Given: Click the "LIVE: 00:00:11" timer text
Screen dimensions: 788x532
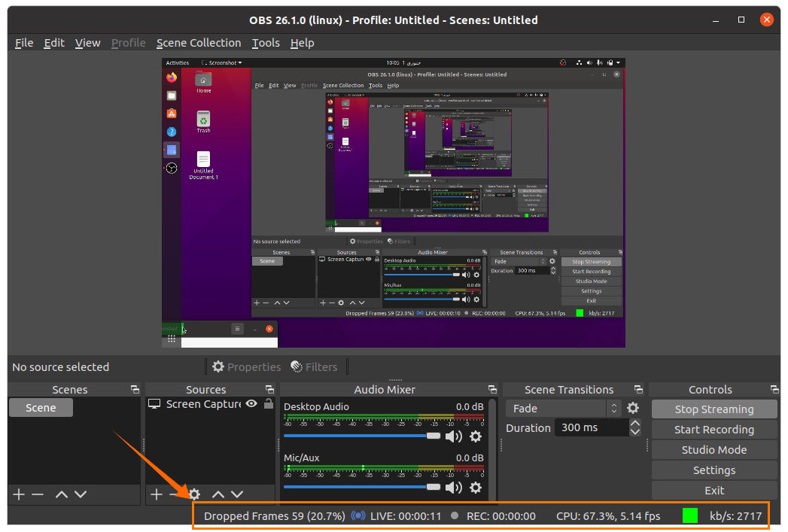Looking at the screenshot, I should click(406, 516).
